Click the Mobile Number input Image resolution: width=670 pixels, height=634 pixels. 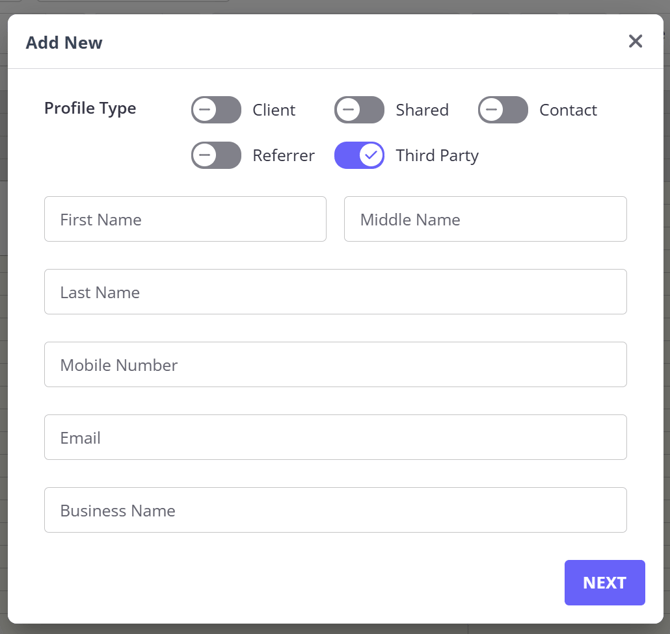[335, 365]
